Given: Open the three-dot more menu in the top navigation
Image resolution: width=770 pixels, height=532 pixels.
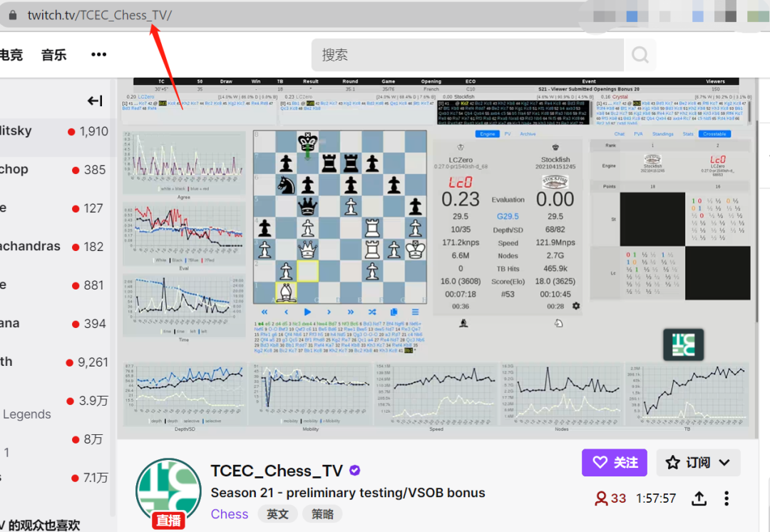Looking at the screenshot, I should pos(98,54).
